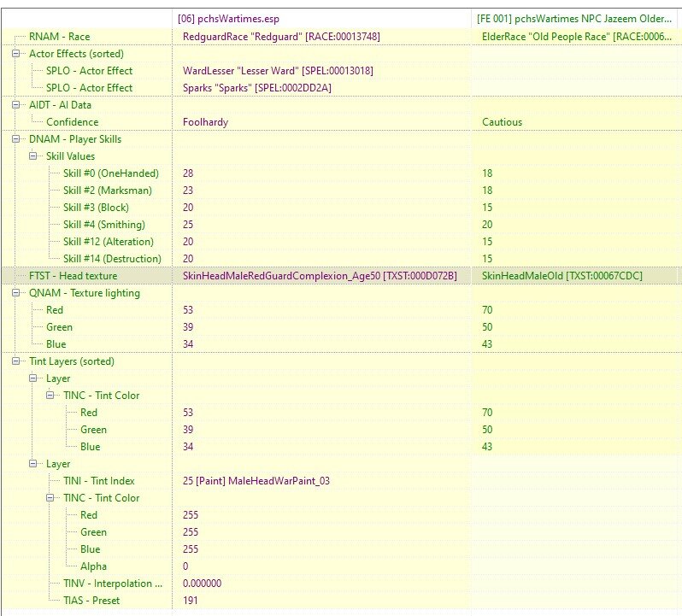
Task: Select the TINV - Interpolation row label
Action: [x=113, y=584]
